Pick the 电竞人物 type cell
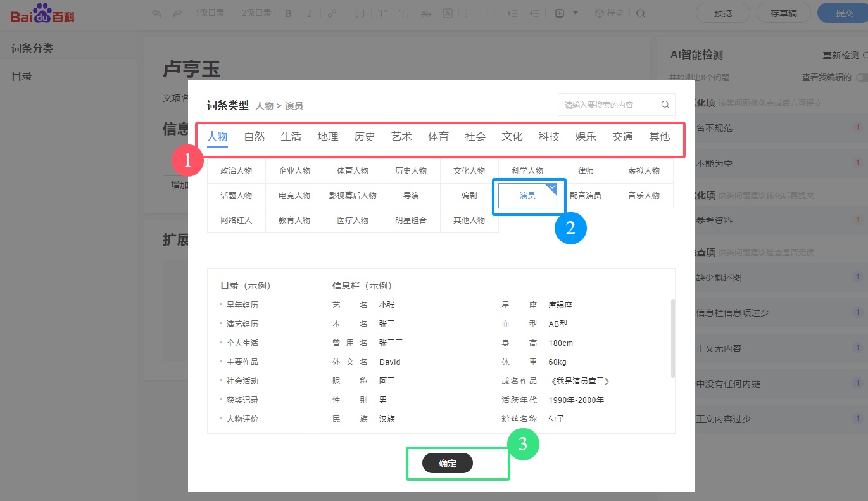 point(294,196)
